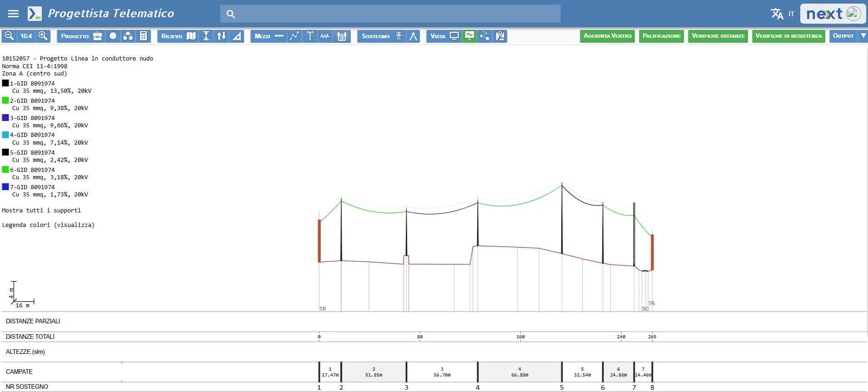Expand the Output dropdown arrow
Screen dimensions: 868x392
point(863,36)
